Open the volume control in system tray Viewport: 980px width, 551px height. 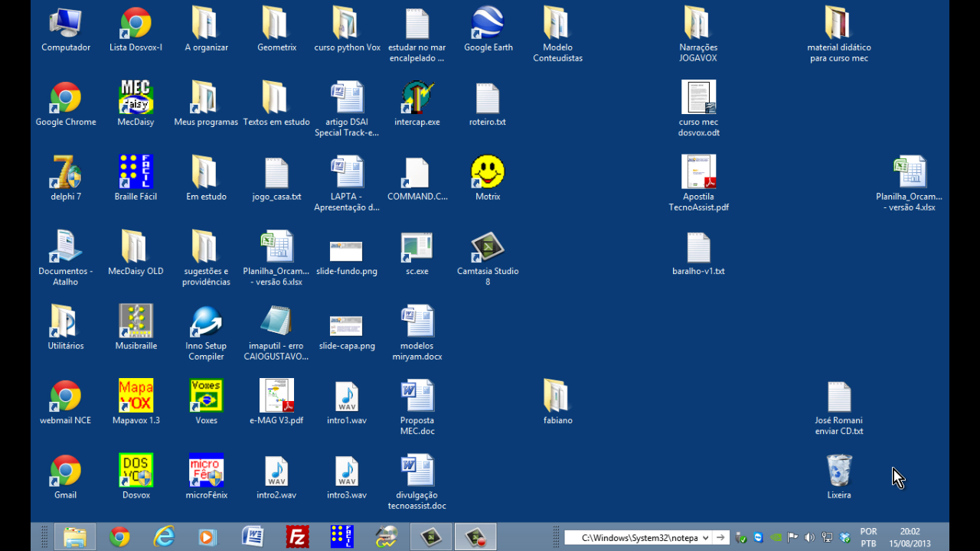click(x=810, y=538)
